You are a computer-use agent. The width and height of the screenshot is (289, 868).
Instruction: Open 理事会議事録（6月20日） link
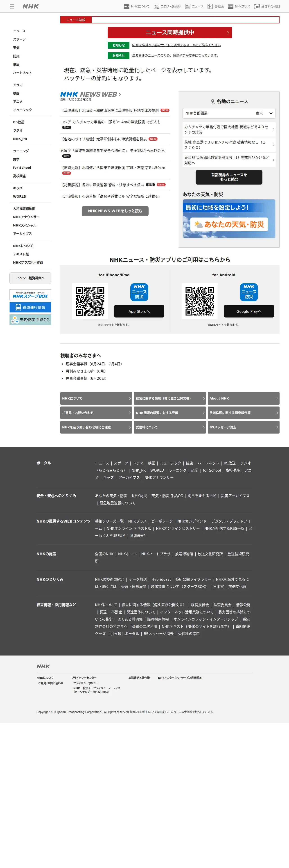tap(87, 378)
